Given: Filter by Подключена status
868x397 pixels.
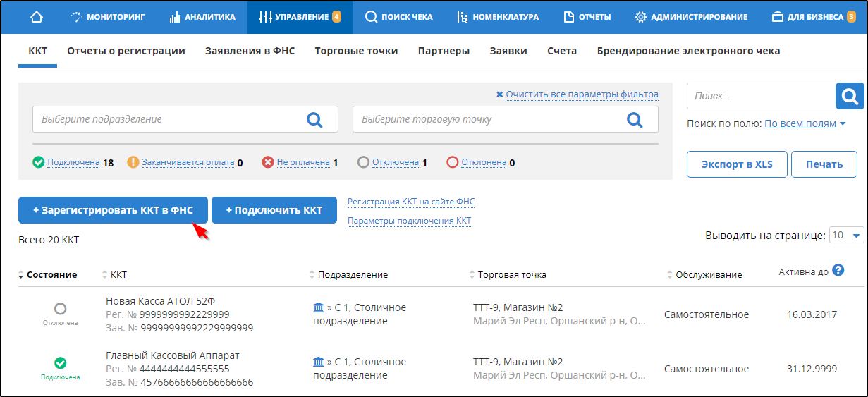Looking at the screenshot, I should pyautogui.click(x=73, y=162).
